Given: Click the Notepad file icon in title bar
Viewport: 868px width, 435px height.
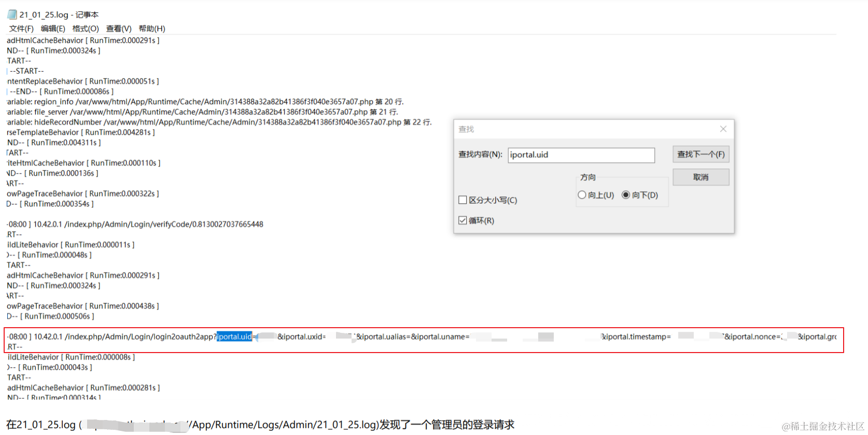Looking at the screenshot, I should click(x=12, y=15).
